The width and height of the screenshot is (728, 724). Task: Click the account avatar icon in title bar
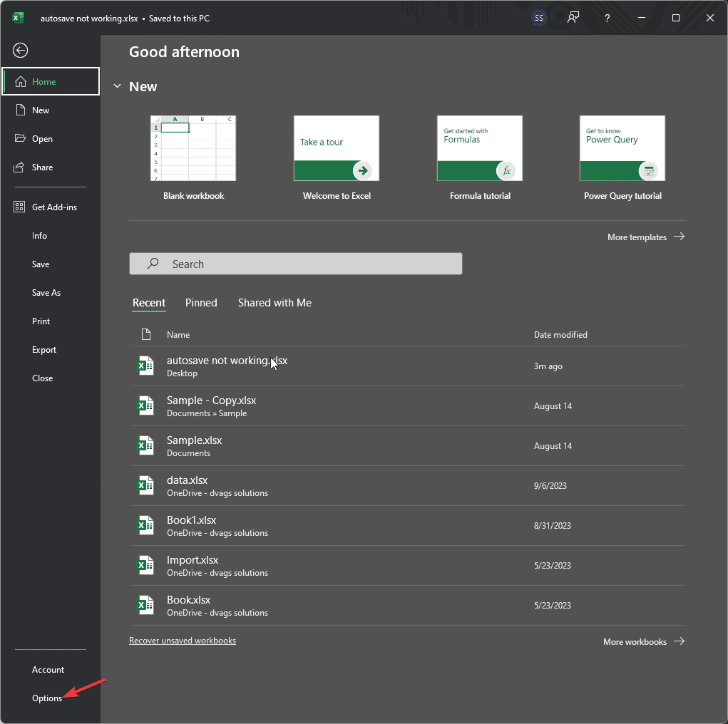(539, 18)
